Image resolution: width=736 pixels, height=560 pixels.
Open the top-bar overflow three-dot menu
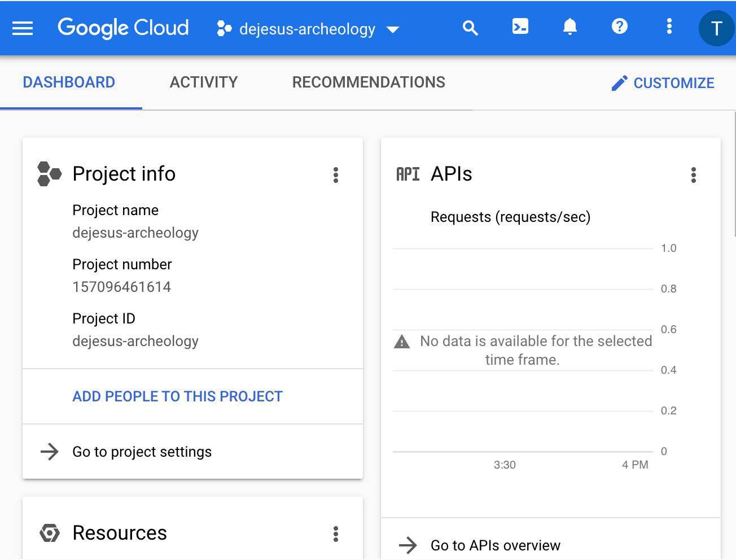click(x=669, y=27)
